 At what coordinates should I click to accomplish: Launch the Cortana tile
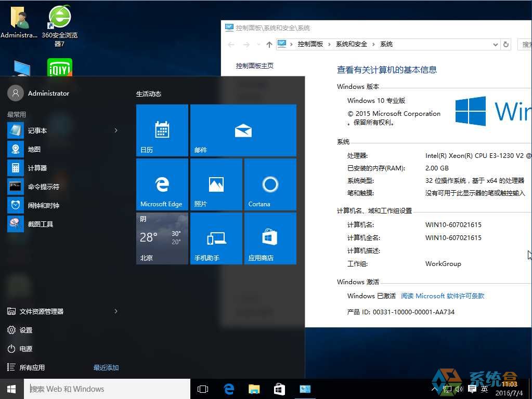(270, 184)
